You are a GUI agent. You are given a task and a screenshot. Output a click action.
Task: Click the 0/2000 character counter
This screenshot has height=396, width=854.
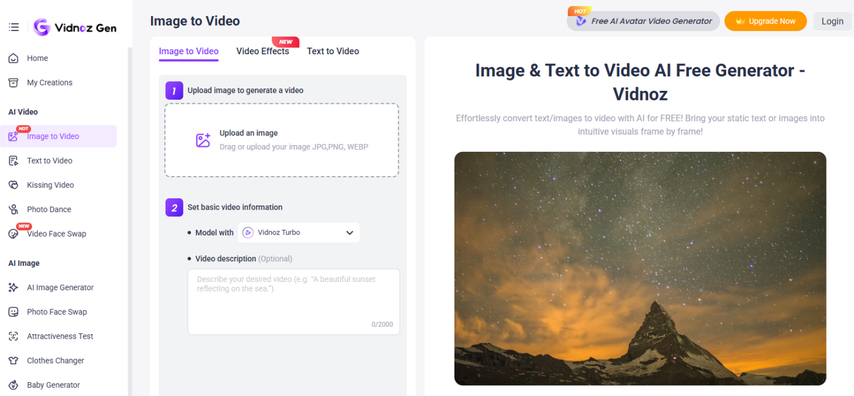coord(382,325)
